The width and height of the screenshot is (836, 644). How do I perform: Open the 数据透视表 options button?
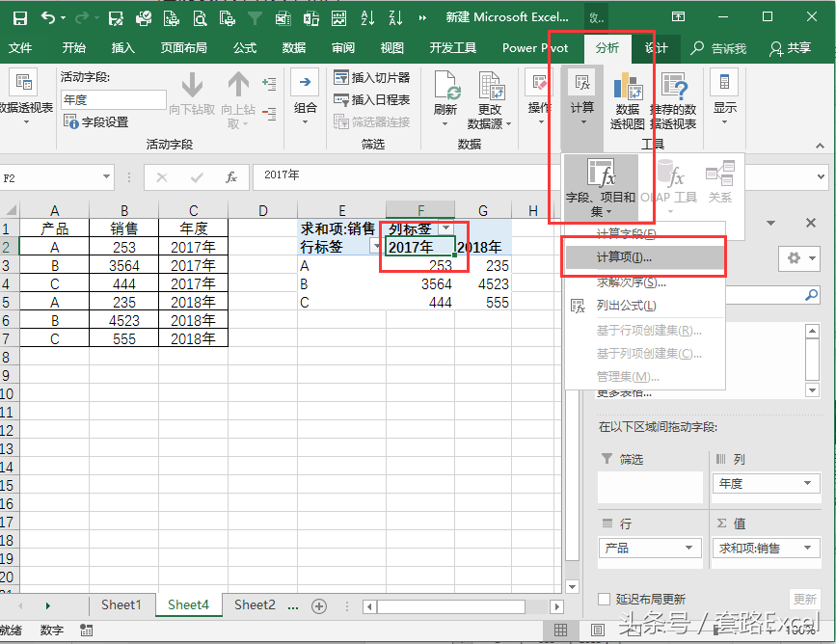point(26,97)
